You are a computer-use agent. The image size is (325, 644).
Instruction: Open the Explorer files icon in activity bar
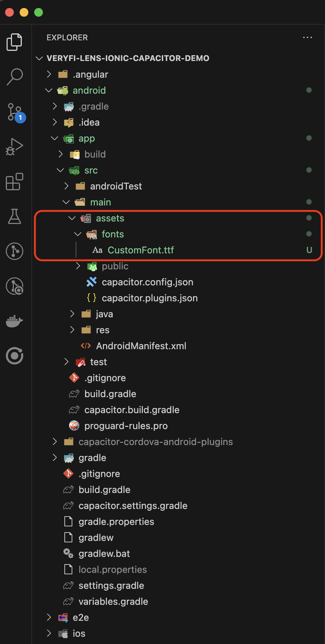click(15, 42)
